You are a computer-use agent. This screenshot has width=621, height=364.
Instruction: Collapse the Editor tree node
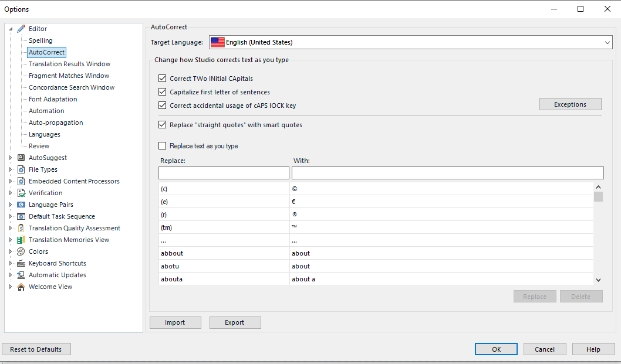tap(11, 29)
